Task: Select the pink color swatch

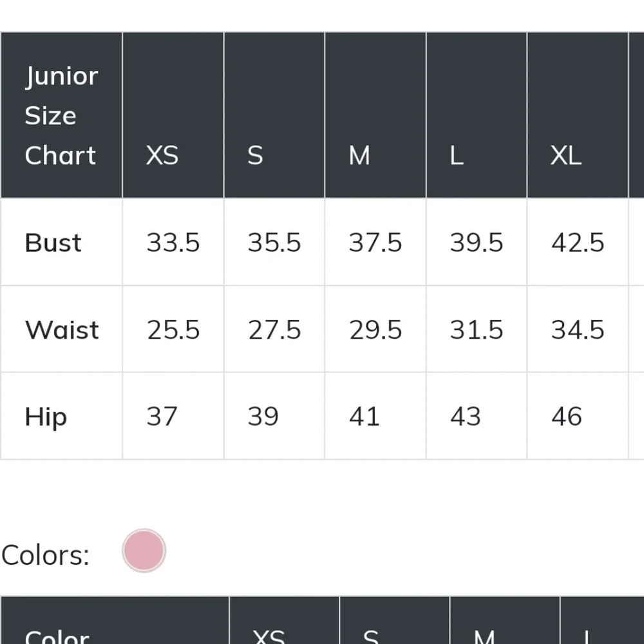Action: pyautogui.click(x=144, y=551)
